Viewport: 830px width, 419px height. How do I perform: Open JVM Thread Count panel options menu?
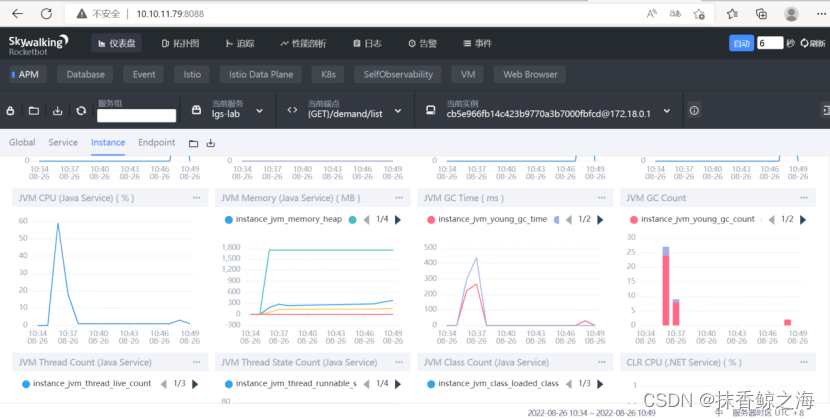click(x=197, y=362)
